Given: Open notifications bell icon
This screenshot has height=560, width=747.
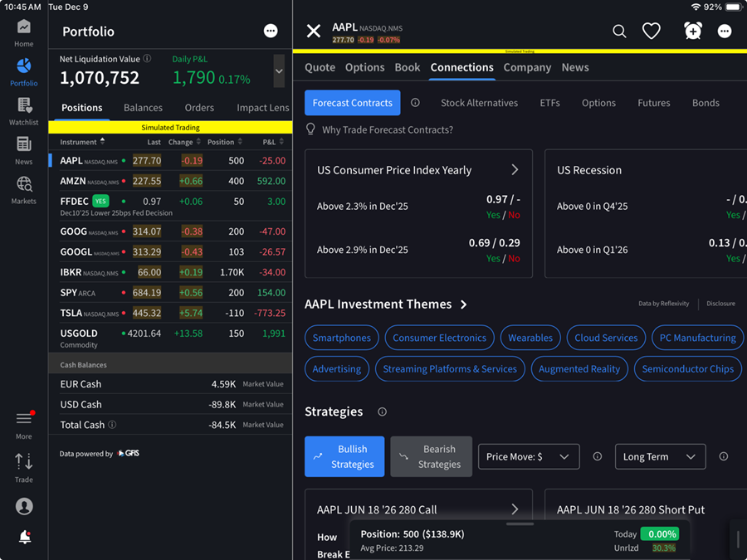Looking at the screenshot, I should (24, 538).
